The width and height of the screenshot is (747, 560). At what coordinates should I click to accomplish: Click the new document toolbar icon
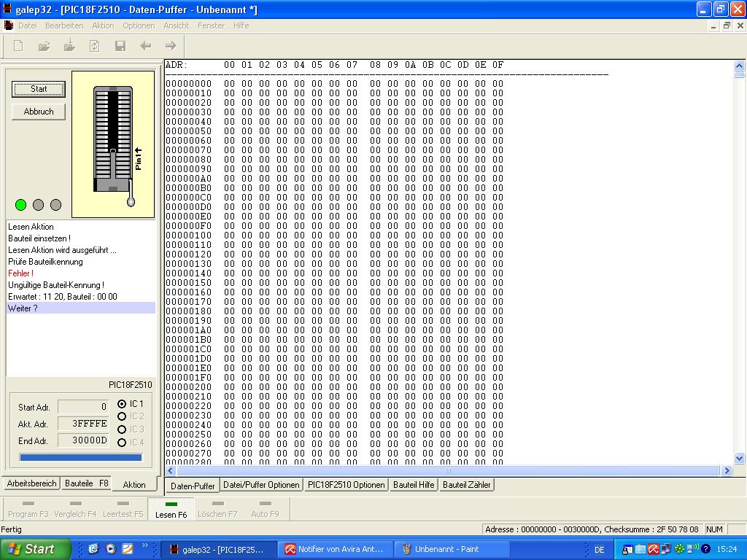18,46
